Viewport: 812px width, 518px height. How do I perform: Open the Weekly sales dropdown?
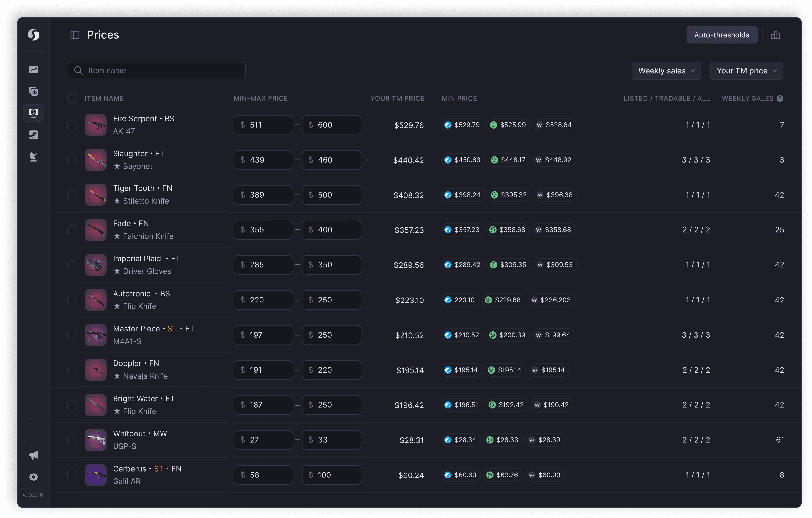666,71
